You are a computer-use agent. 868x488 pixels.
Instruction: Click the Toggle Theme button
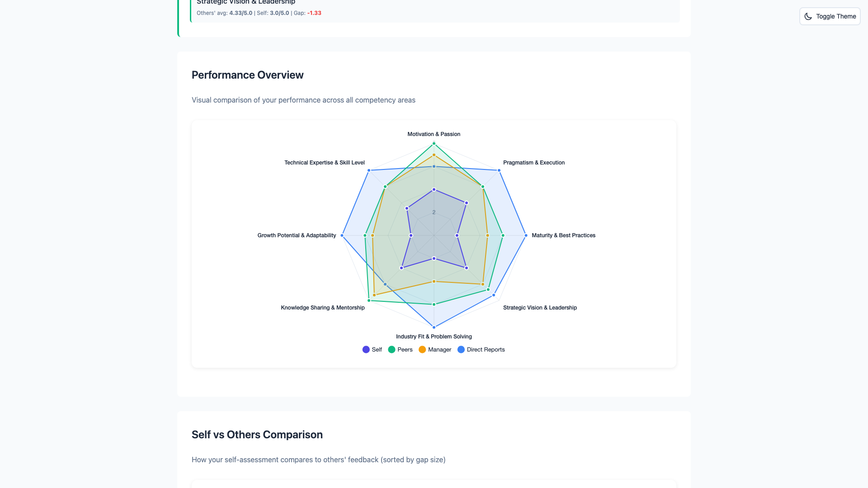(x=830, y=16)
